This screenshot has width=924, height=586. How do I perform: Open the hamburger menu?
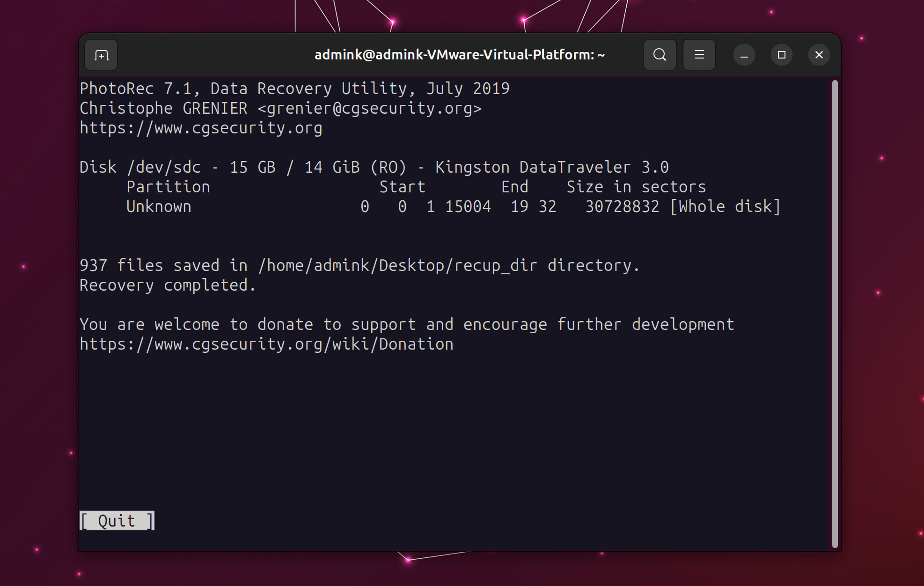pos(699,55)
